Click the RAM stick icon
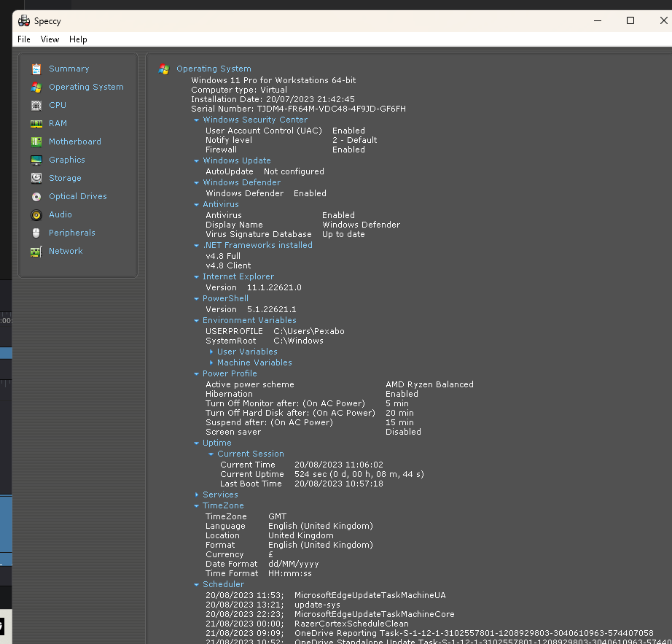This screenshot has width=672, height=644. (36, 123)
